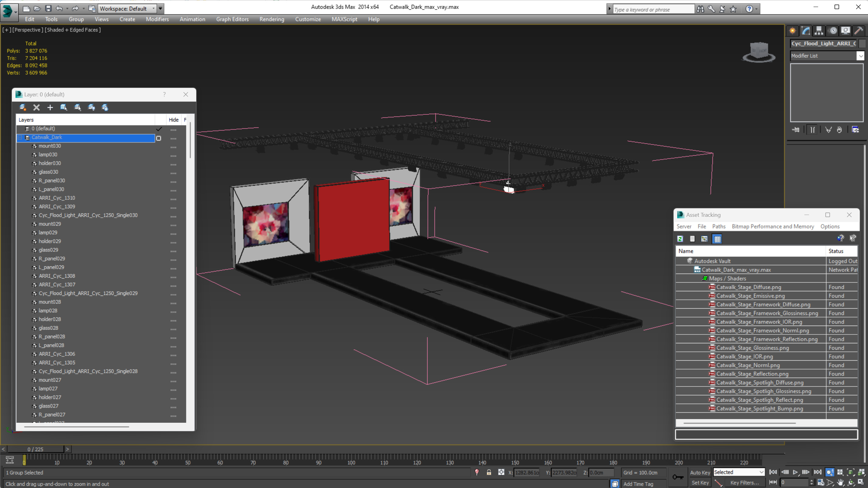Click the Pin Stack icon
This screenshot has width=868, height=488.
796,130
